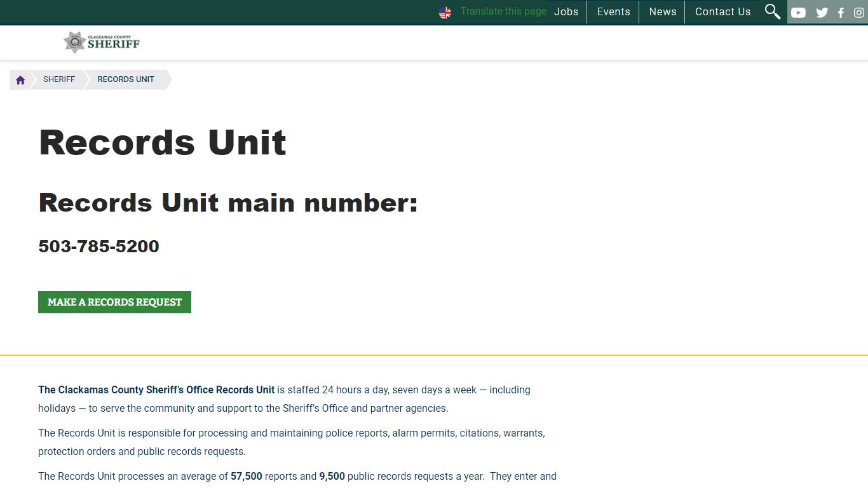868x488 pixels.
Task: Open site search magnifier icon
Action: 773,11
